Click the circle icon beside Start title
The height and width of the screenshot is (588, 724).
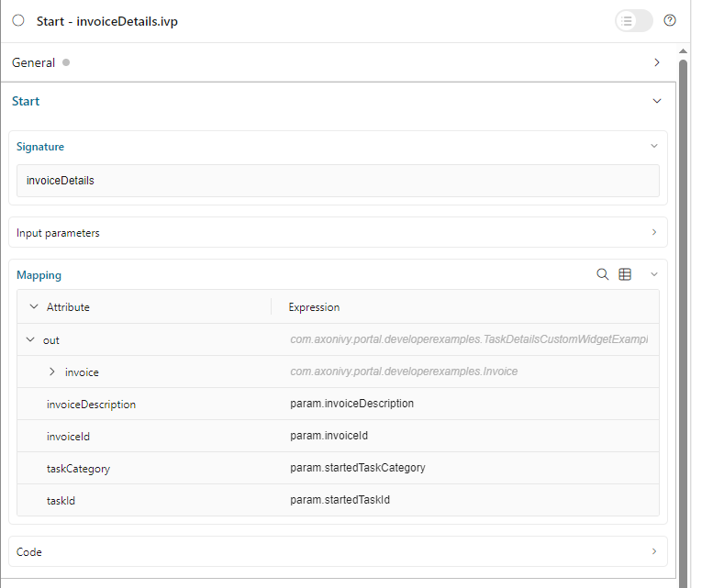tap(18, 20)
